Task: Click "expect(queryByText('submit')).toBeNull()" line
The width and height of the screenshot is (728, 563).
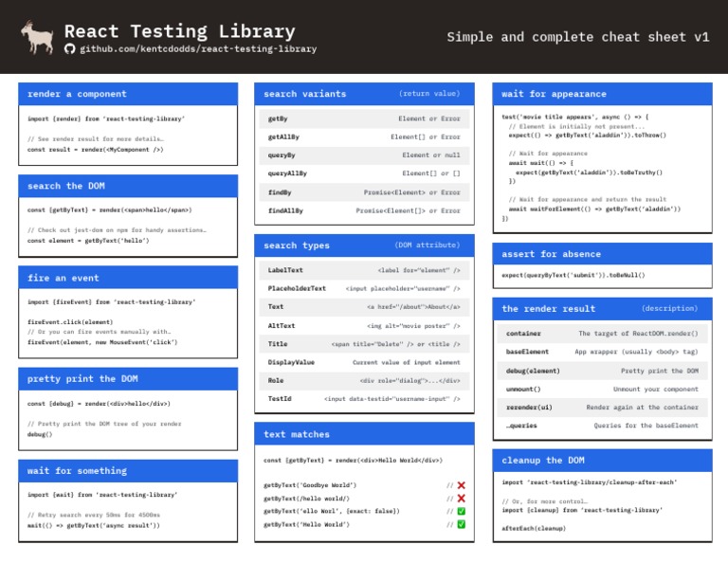Action: [x=573, y=275]
